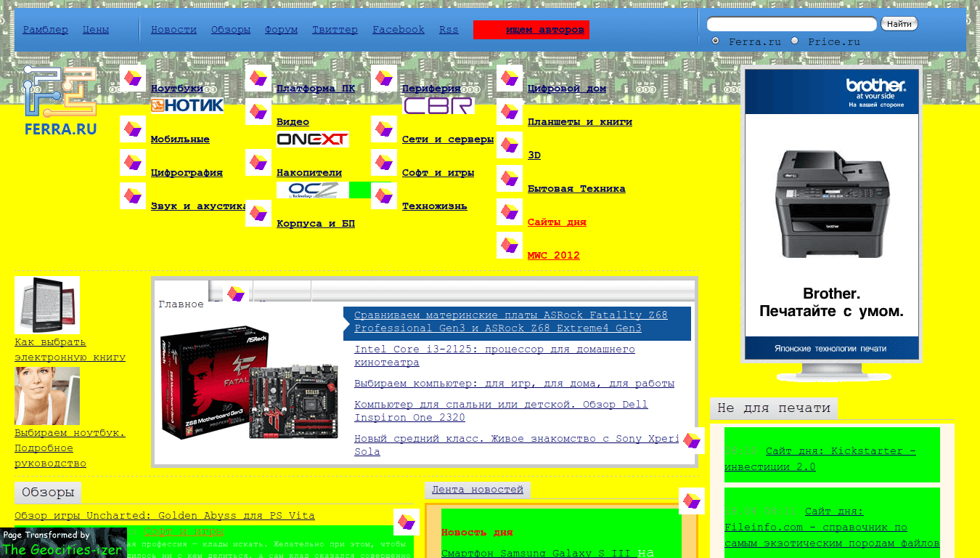Click the cube icon beside Мобильные

(133, 129)
